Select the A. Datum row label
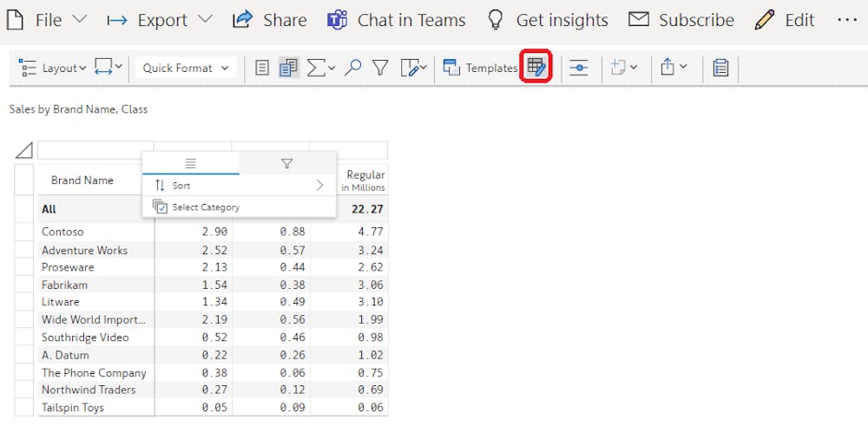This screenshot has width=868, height=446. [65, 355]
